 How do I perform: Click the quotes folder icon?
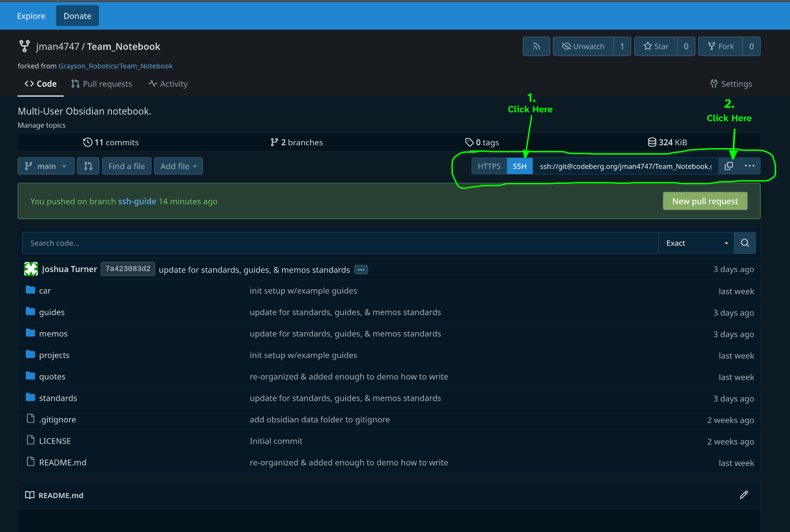[31, 376]
